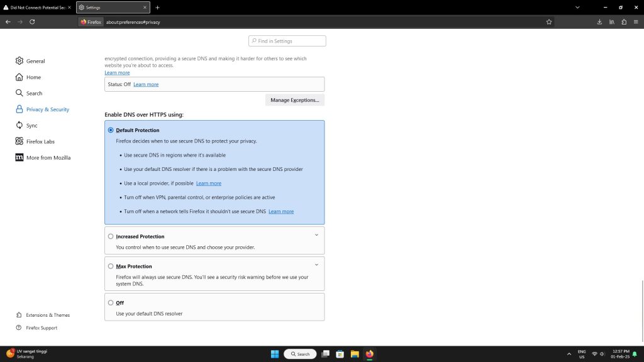Open the list all tabs dropdown
Image resolution: width=644 pixels, height=362 pixels.
577,8
